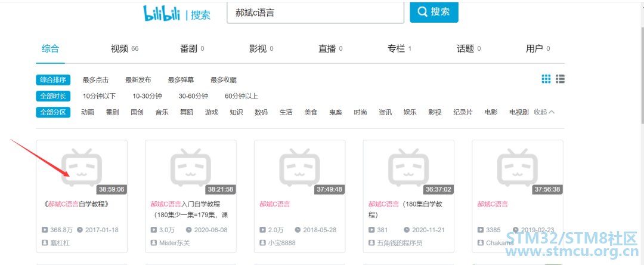Filter duration to 10-30分钟
The width and height of the screenshot is (644, 265).
(x=147, y=96)
